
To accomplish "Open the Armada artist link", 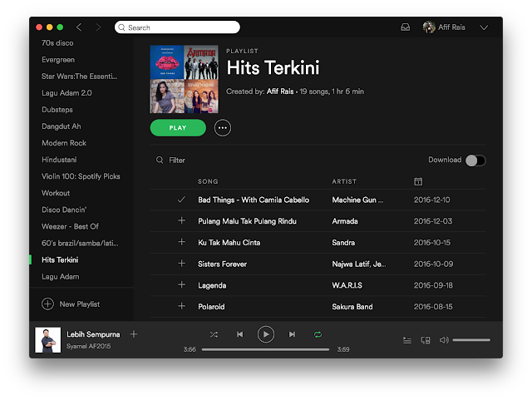I will tap(345, 221).
